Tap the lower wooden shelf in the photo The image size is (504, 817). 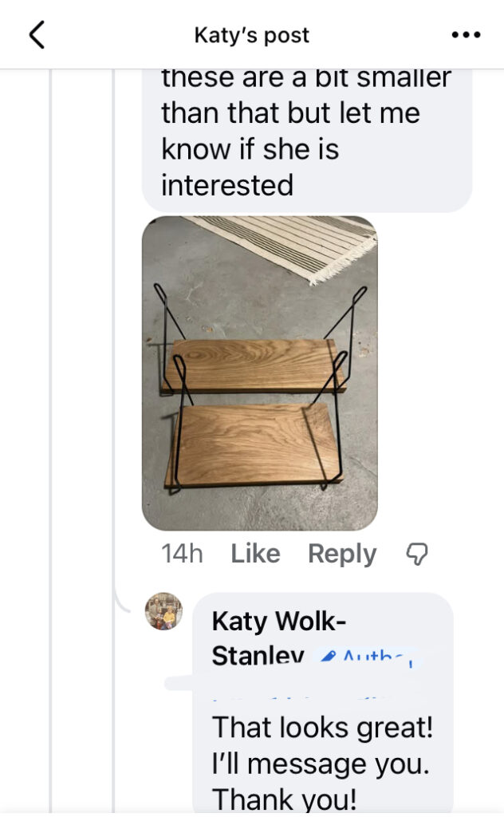click(x=254, y=445)
